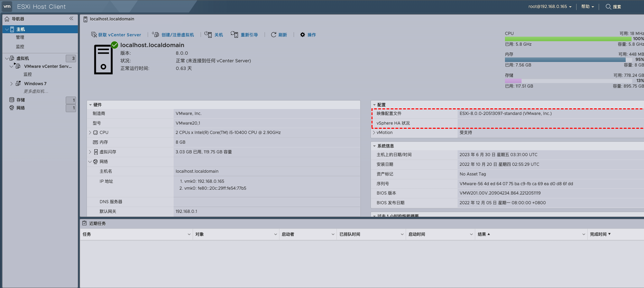
Task: Click the reboot host icon
Action: pos(234,35)
